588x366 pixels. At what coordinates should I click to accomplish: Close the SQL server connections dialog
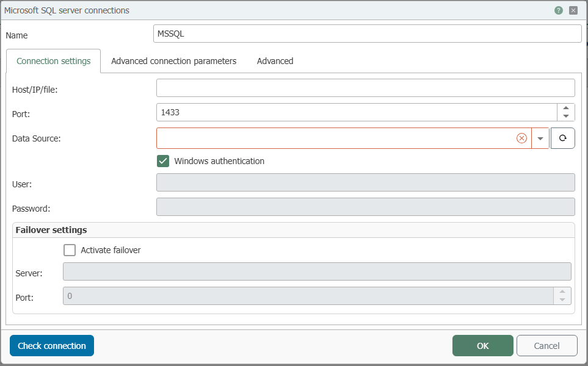click(x=573, y=10)
